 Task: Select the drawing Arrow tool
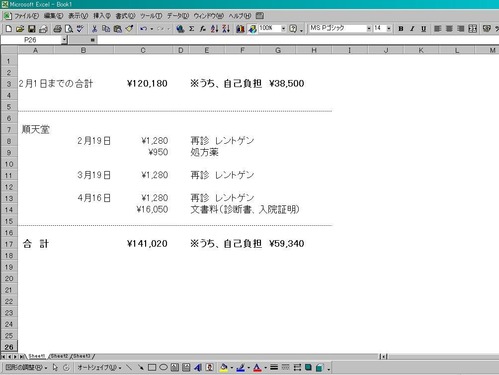141,368
